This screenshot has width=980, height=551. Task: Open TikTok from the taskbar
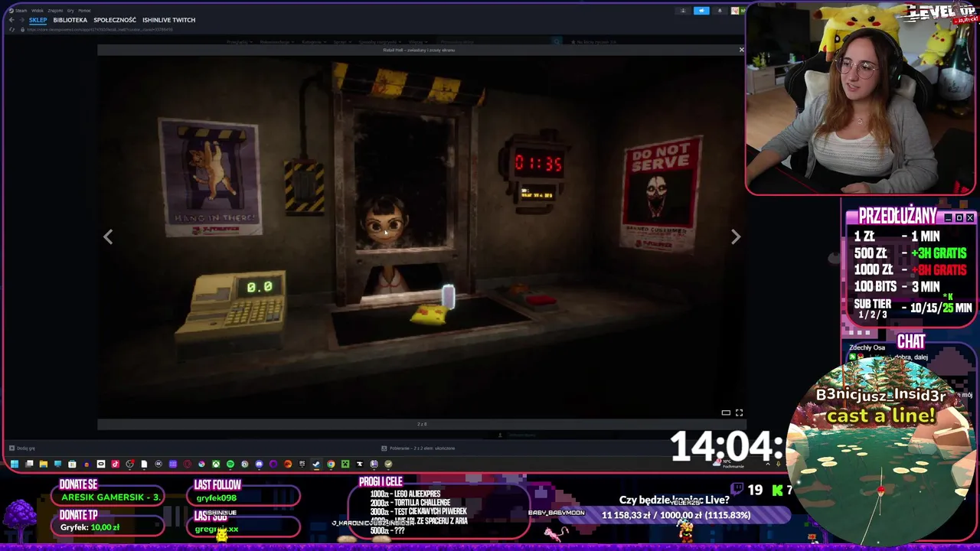pos(116,464)
